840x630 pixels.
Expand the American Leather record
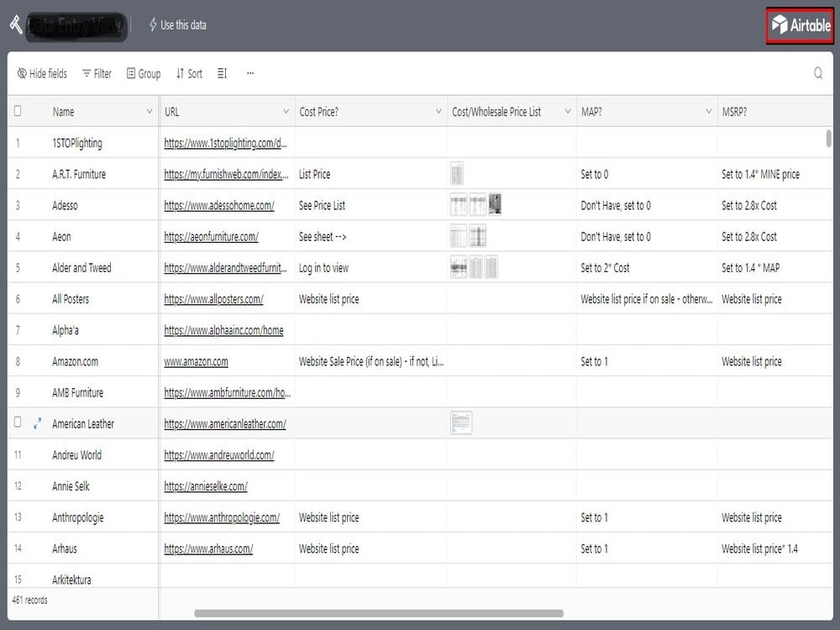click(x=37, y=423)
